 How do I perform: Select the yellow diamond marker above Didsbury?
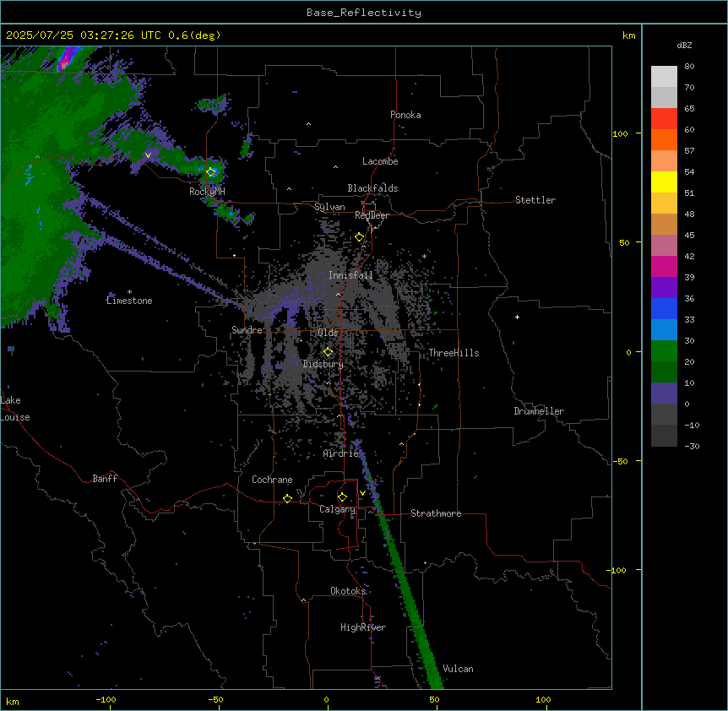tap(328, 352)
